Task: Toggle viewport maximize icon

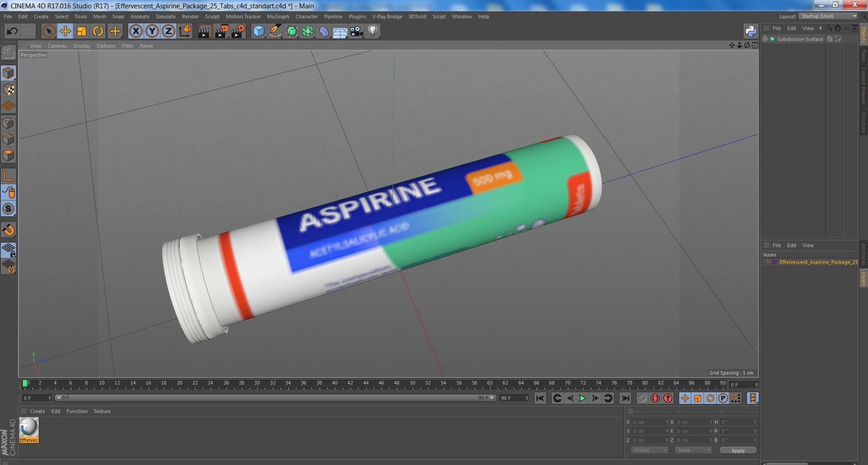Action: pyautogui.click(x=755, y=46)
